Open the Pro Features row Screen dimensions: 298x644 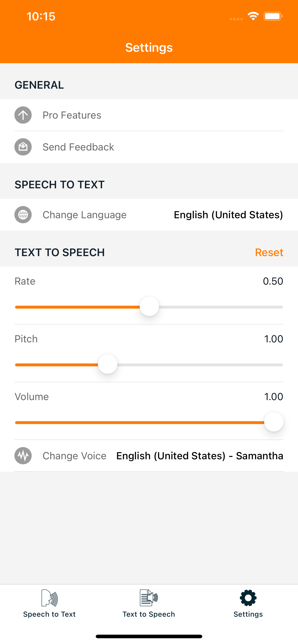149,115
